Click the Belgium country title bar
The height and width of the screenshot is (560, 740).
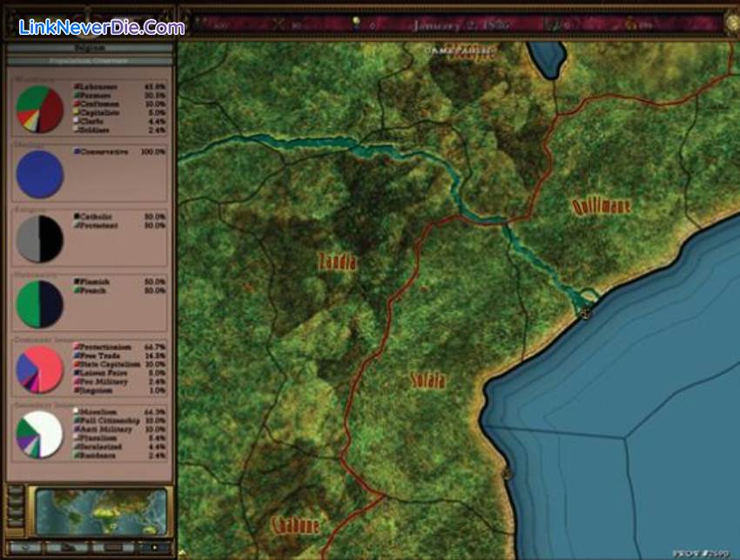[90, 49]
